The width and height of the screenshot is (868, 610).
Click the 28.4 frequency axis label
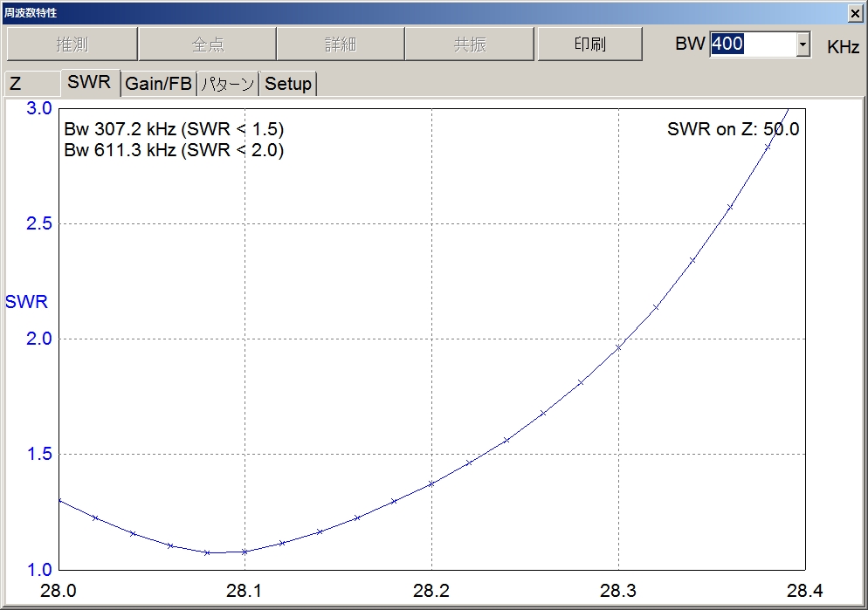805,591
